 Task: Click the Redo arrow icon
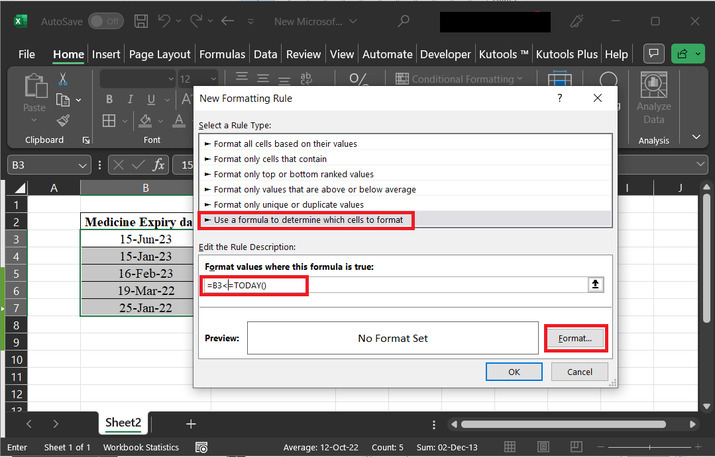(x=196, y=21)
